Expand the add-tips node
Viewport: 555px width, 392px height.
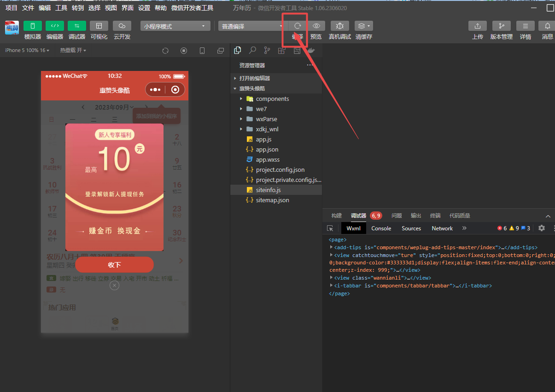332,247
